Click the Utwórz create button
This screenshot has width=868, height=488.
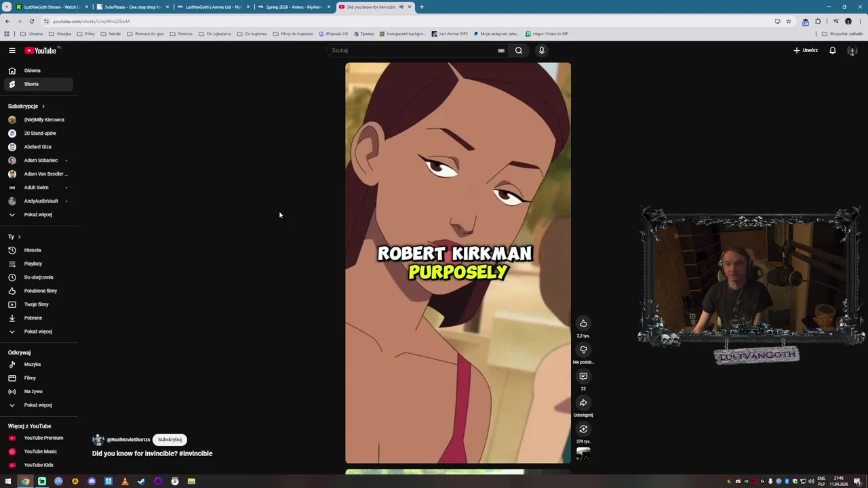tap(806, 50)
